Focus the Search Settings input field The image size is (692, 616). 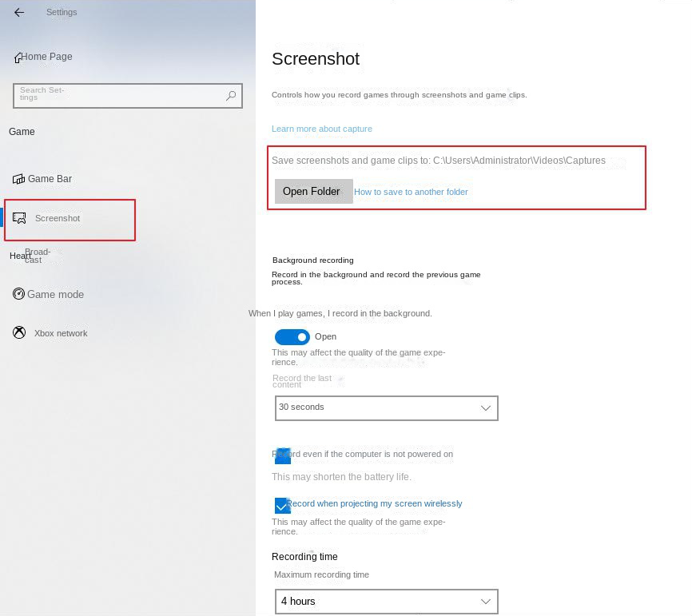(120, 96)
